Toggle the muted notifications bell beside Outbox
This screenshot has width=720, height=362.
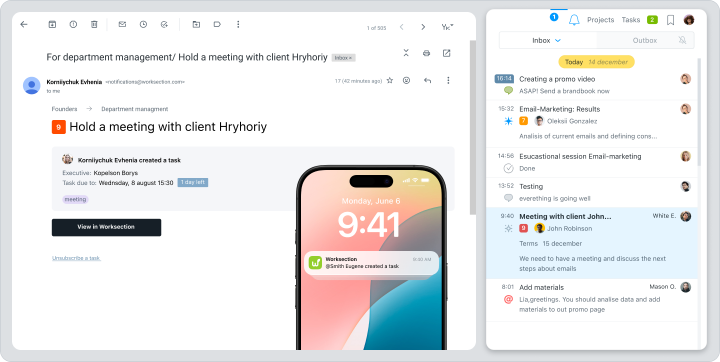682,40
